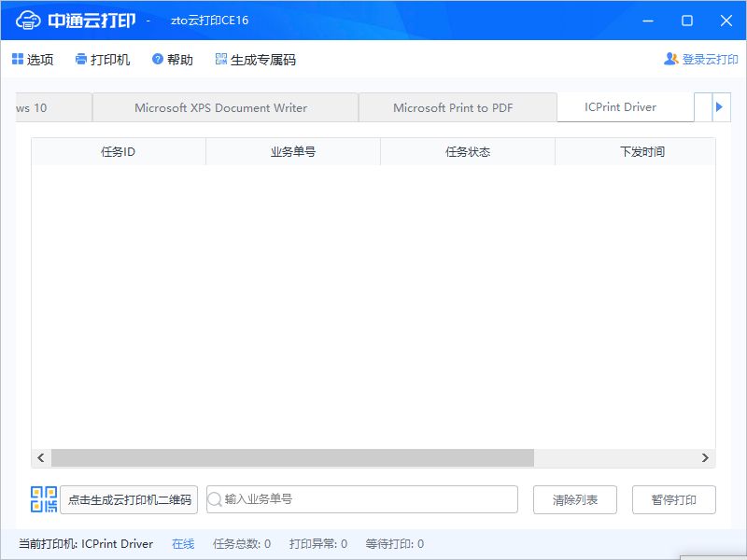Click the 输入业务单号 search input field

pyautogui.click(x=364, y=499)
